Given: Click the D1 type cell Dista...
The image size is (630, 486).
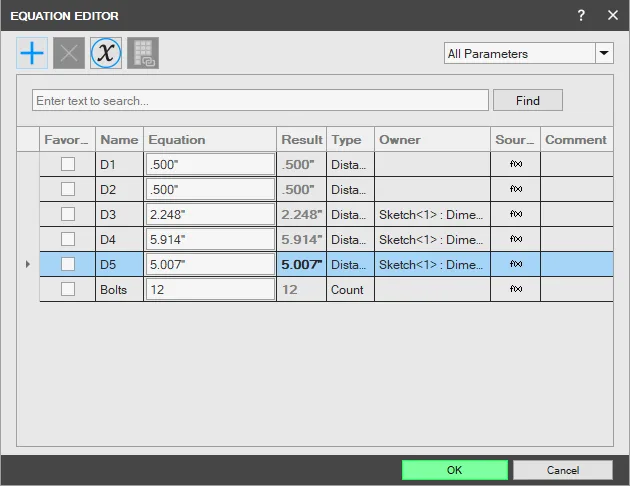Looking at the screenshot, I should pos(350,164).
